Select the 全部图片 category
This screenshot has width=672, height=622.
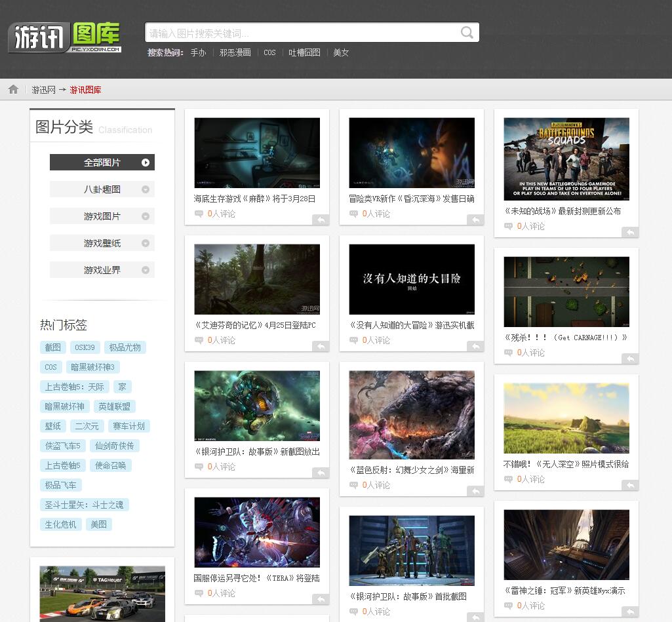pyautogui.click(x=102, y=163)
